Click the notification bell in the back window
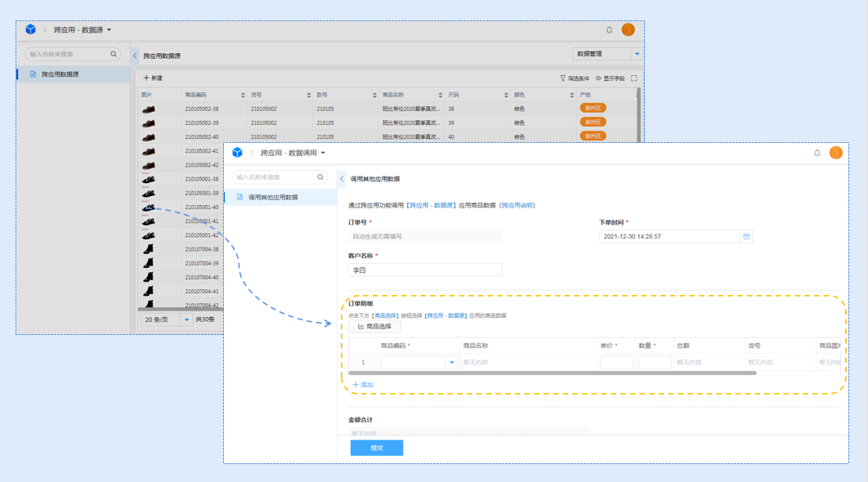868x482 pixels. pyautogui.click(x=609, y=30)
